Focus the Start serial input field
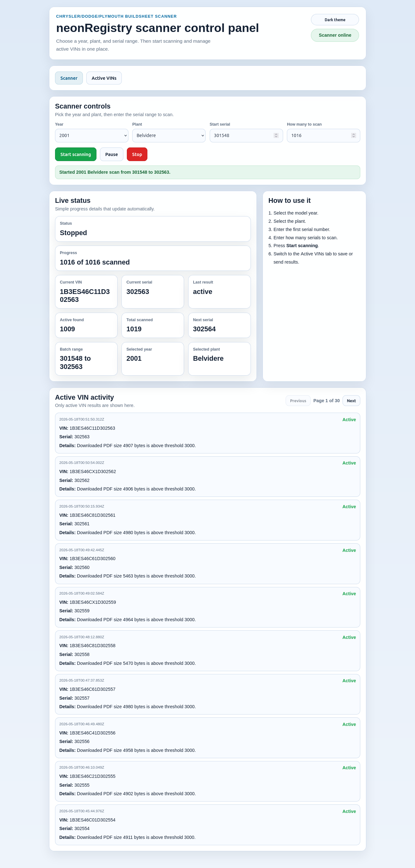Viewport: 415px width, 868px height. point(246,135)
